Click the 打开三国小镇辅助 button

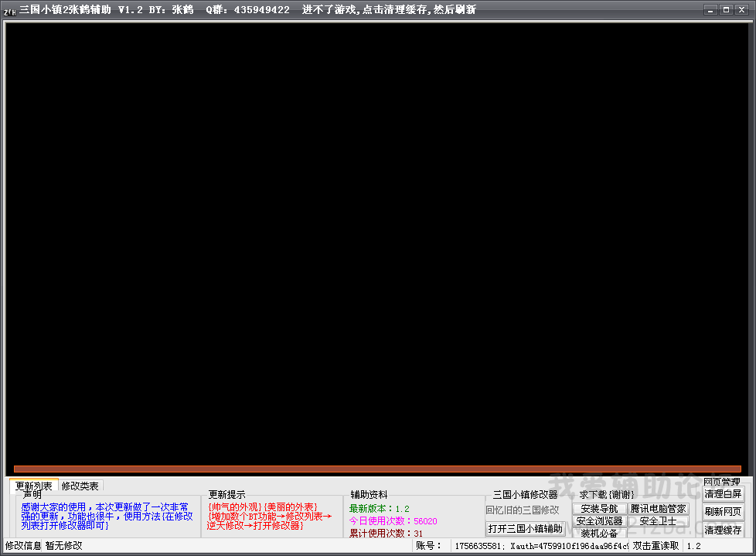pyautogui.click(x=525, y=528)
